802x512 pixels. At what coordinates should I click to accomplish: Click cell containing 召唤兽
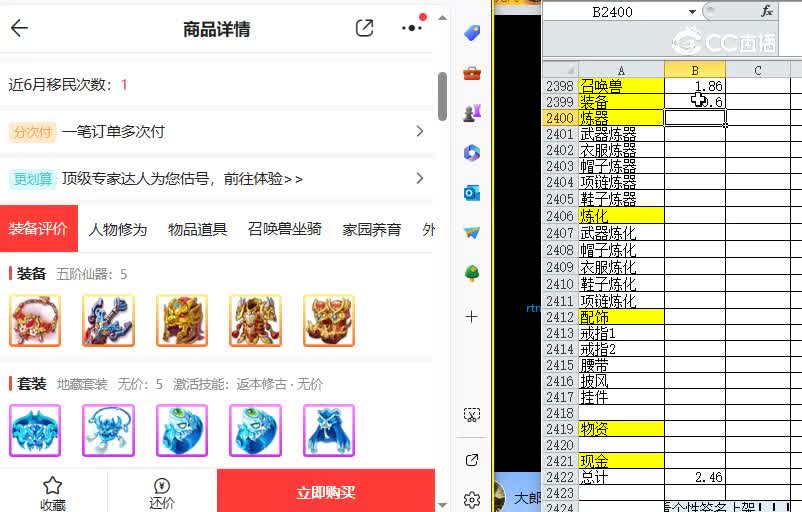click(621, 86)
